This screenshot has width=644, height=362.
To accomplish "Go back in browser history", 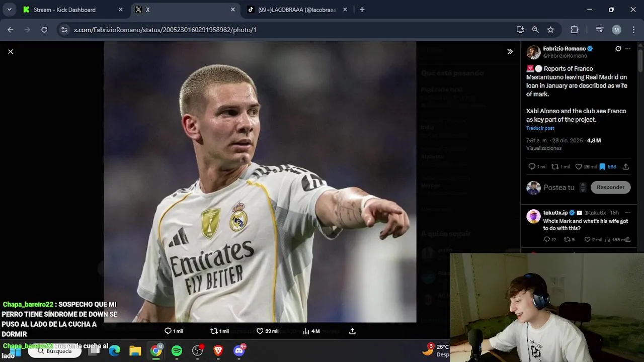I will [x=11, y=30].
